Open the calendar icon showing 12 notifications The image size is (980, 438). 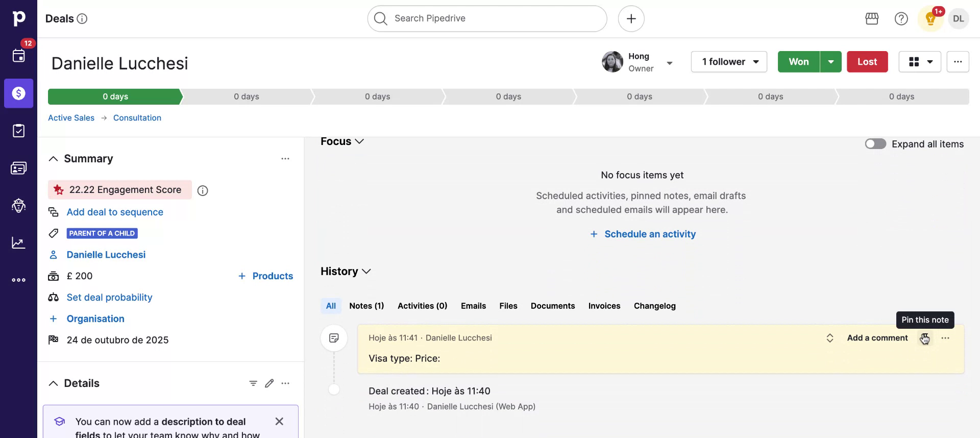(18, 56)
